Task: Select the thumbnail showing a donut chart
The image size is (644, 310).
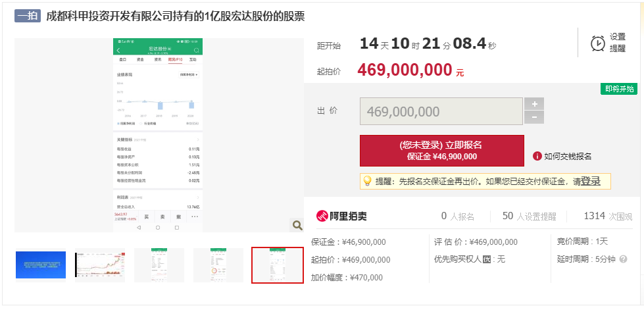Action: coord(218,265)
